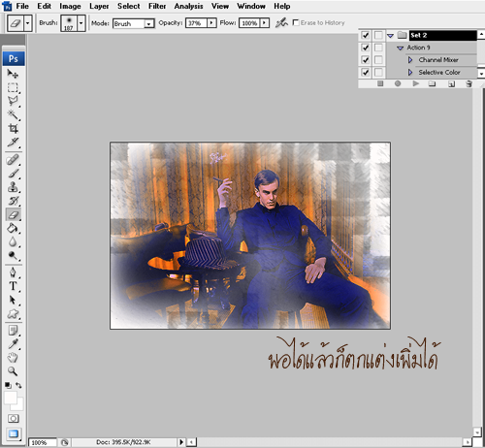Open the Edit menu
This screenshot has width=485, height=448.
tap(45, 6)
